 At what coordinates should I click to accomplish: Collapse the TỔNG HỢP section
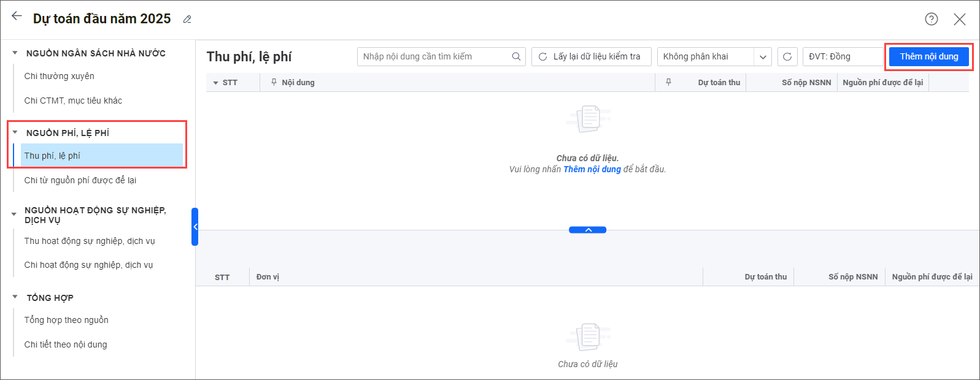pyautogui.click(x=15, y=297)
